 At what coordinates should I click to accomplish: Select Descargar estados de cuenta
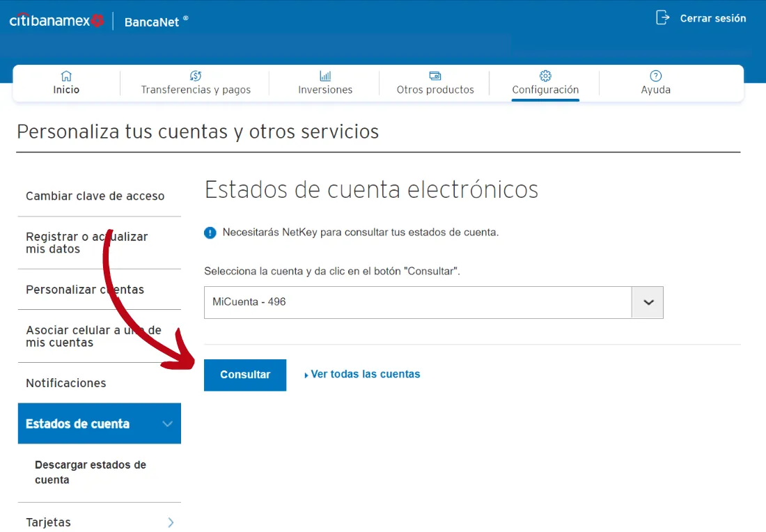click(90, 472)
